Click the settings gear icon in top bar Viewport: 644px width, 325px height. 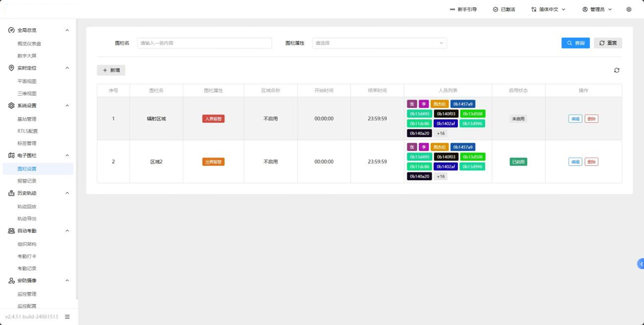[628, 9]
